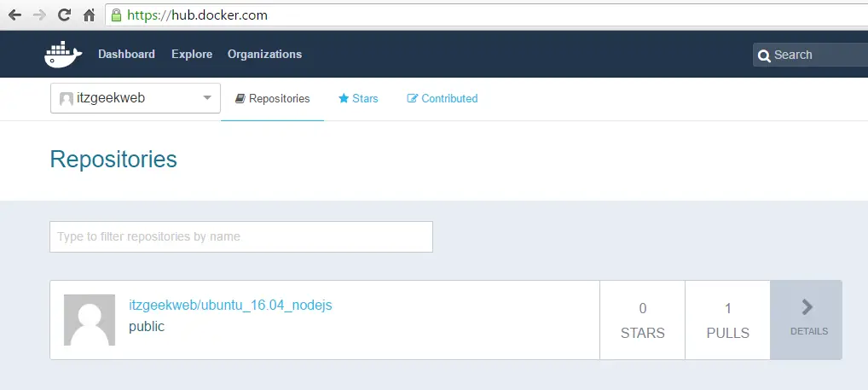868x390 pixels.
Task: Open itzgeekweb/ubuntu_16.04_nodejs repository link
Action: tap(230, 306)
